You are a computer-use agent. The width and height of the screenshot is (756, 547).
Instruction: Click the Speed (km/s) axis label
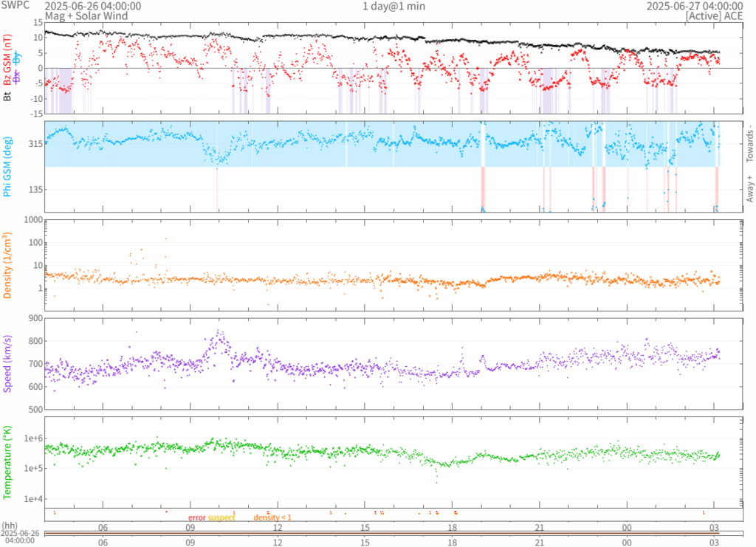[x=7, y=362]
